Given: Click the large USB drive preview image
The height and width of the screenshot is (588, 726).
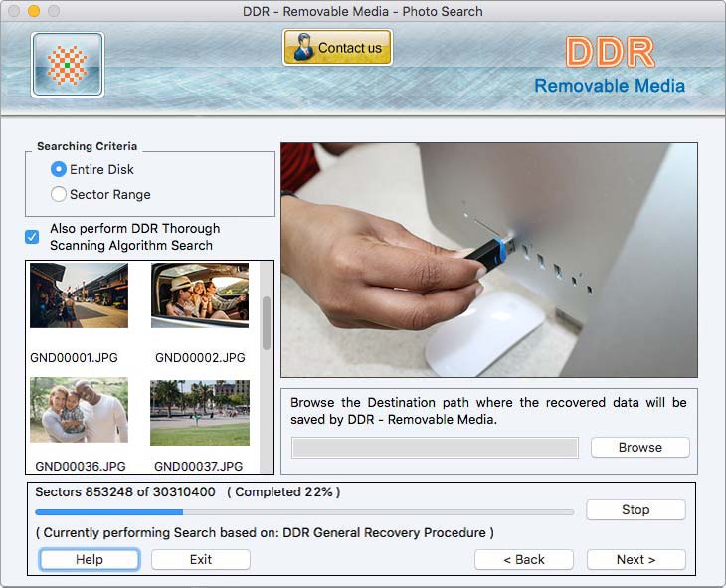Looking at the screenshot, I should tap(489, 260).
